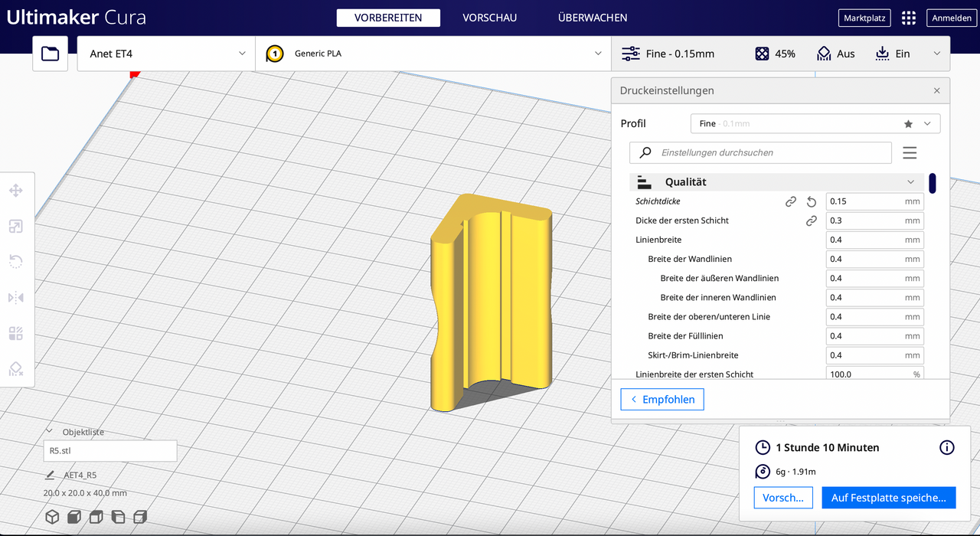The image size is (980, 536).
Task: Select the Move tool in left toolbar
Action: [16, 191]
